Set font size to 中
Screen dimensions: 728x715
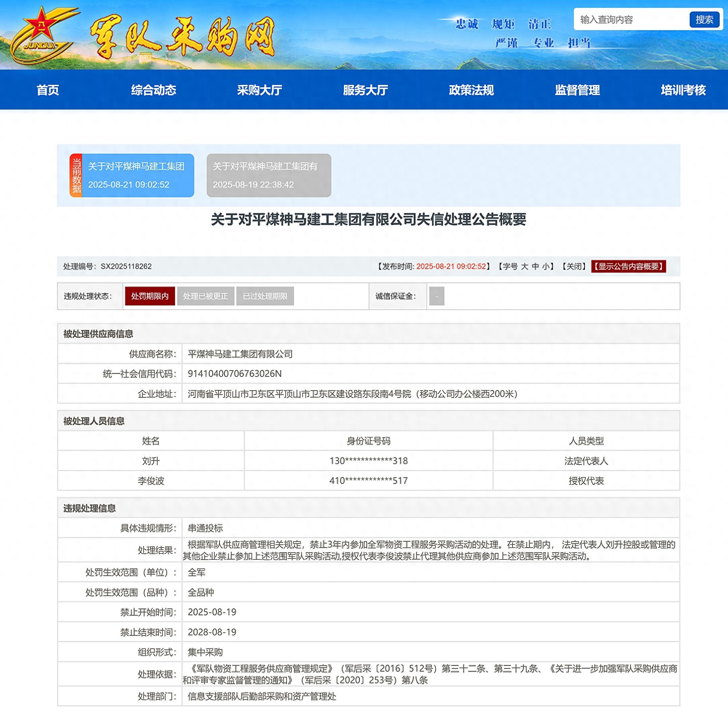point(535,266)
